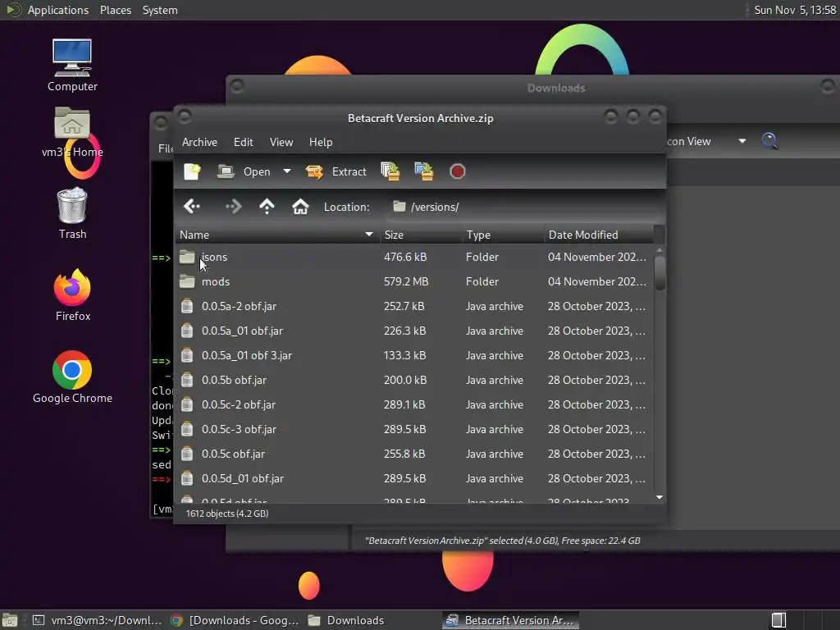Open the Places menu in top panel
This screenshot has height=630, width=840.
115,10
